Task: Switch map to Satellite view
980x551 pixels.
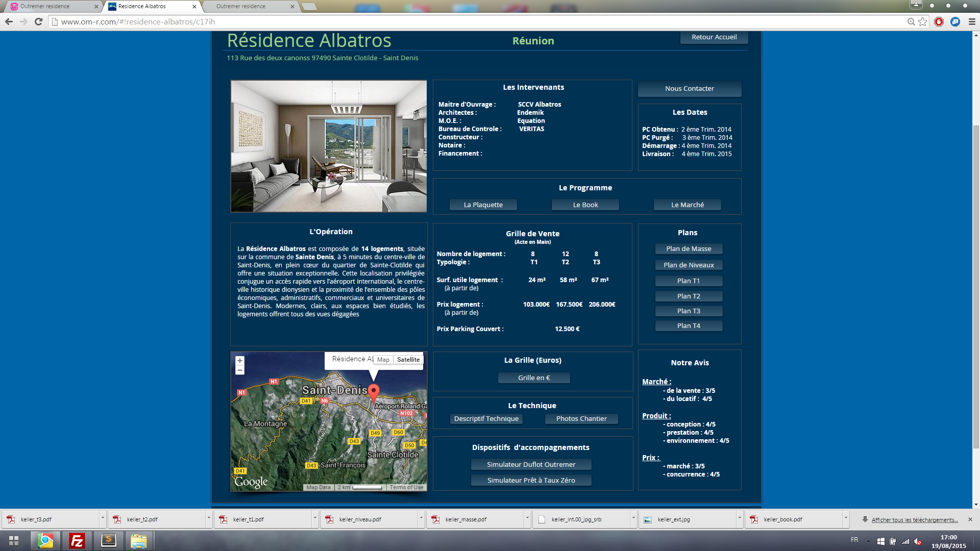Action: click(x=408, y=360)
